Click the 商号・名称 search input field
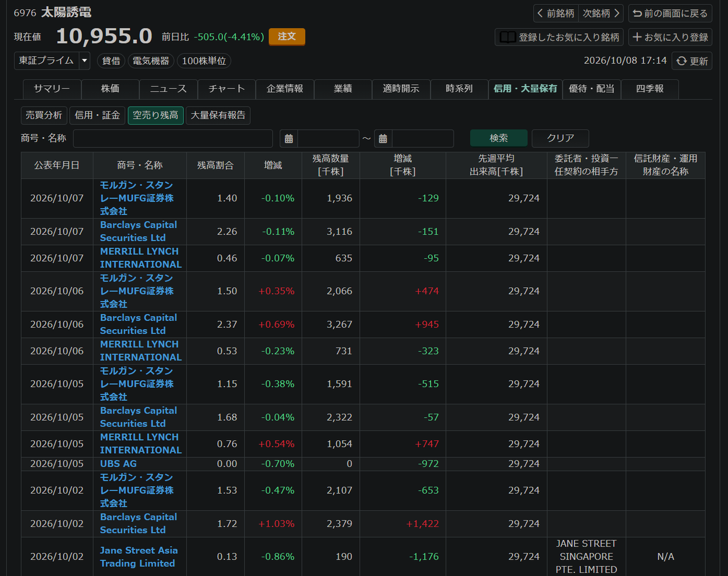The height and width of the screenshot is (576, 728). point(173,138)
